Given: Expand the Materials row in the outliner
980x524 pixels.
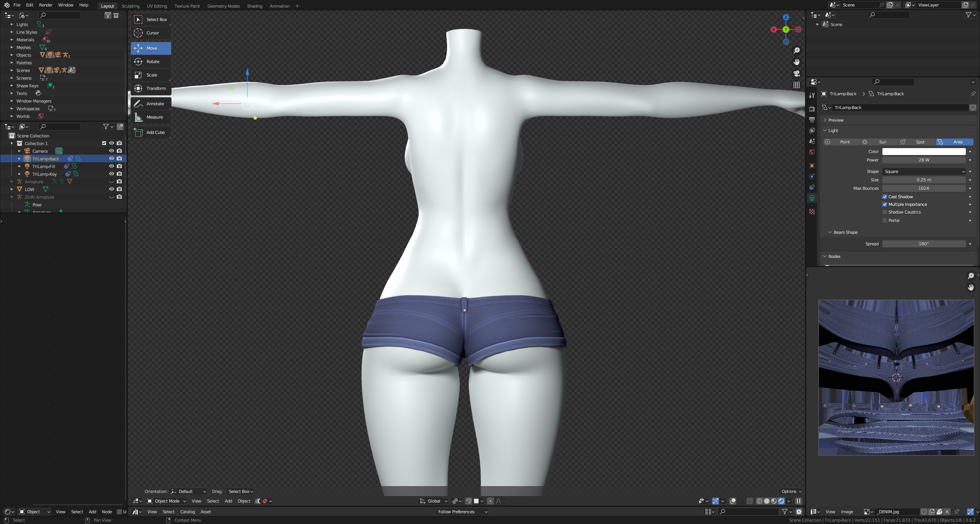Looking at the screenshot, I should (x=12, y=40).
